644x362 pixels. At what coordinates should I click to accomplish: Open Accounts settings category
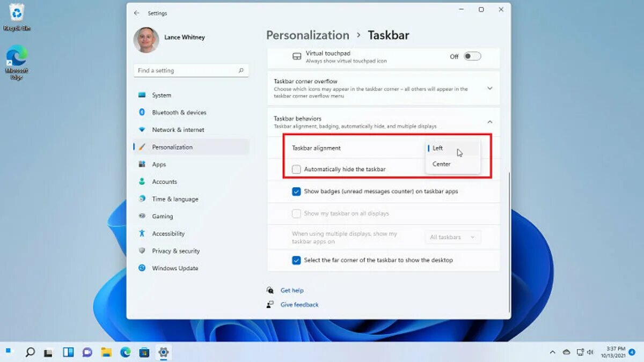point(191,181)
